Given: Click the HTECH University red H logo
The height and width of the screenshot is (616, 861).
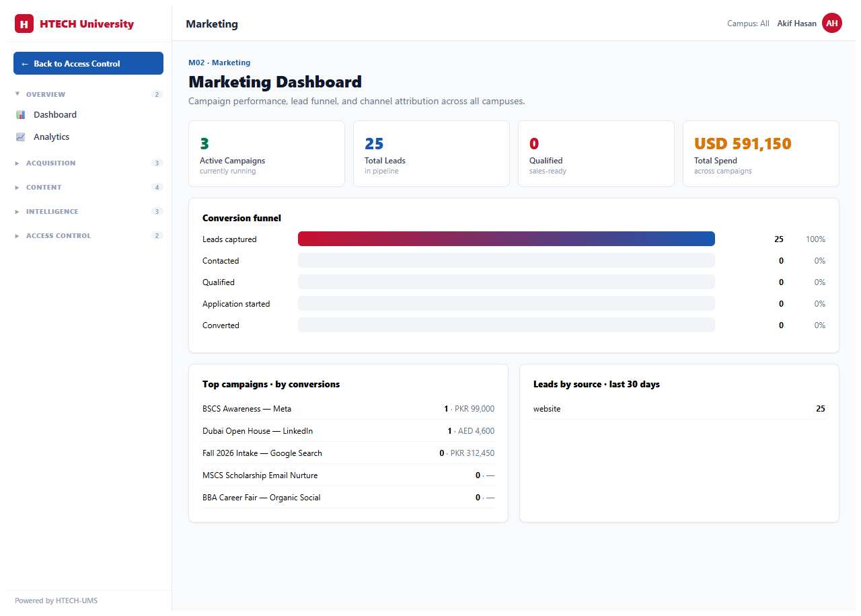Looking at the screenshot, I should (x=24, y=24).
